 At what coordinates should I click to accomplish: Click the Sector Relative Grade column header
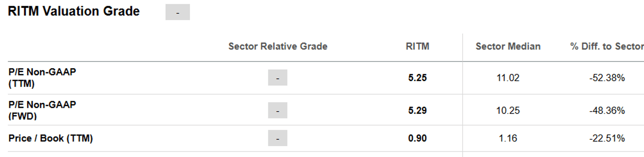(x=278, y=46)
